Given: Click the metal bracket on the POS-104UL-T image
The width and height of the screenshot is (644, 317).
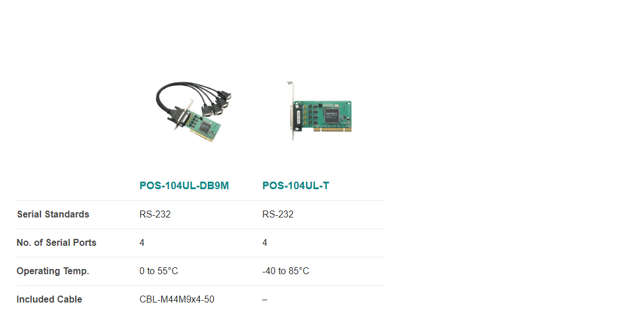Looking at the screenshot, I should pyautogui.click(x=292, y=111).
